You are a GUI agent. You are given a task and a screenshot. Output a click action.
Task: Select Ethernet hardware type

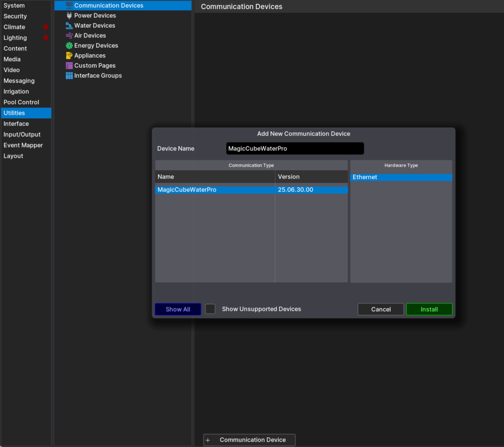pyautogui.click(x=401, y=177)
